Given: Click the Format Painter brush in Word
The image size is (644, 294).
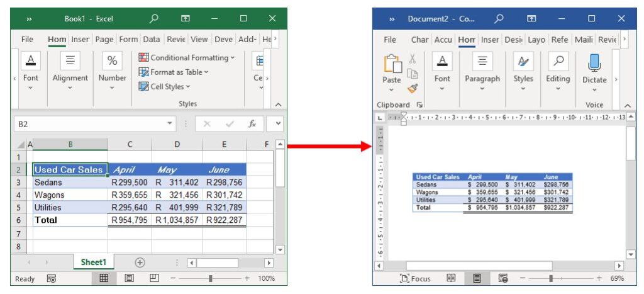Looking at the screenshot, I should coord(413,88).
